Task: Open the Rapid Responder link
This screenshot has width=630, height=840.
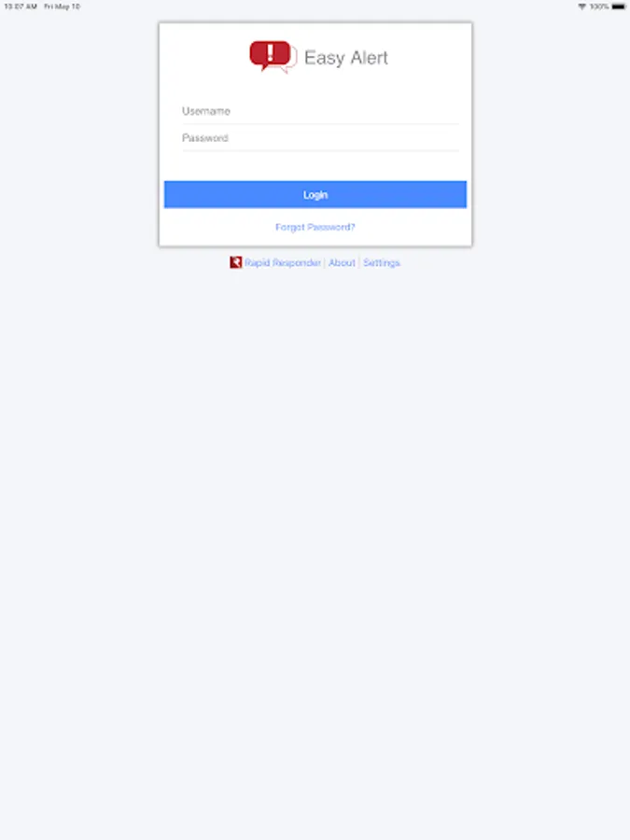Action: click(x=282, y=262)
